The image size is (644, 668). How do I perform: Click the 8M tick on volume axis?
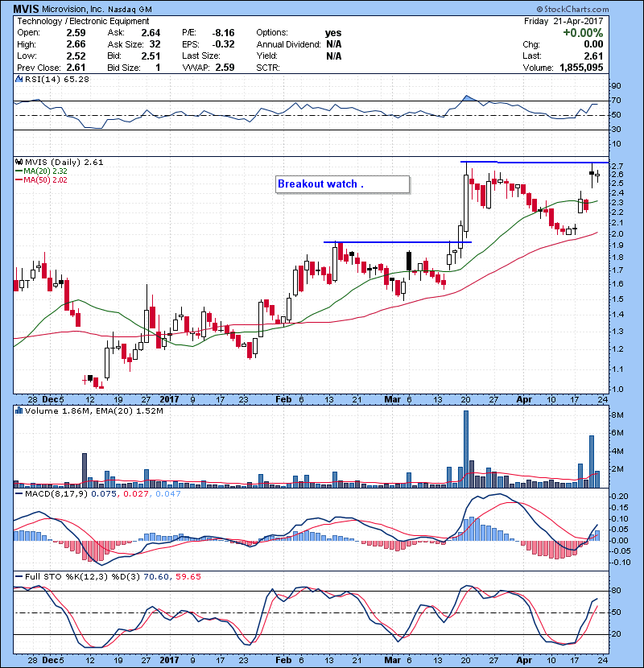point(618,415)
